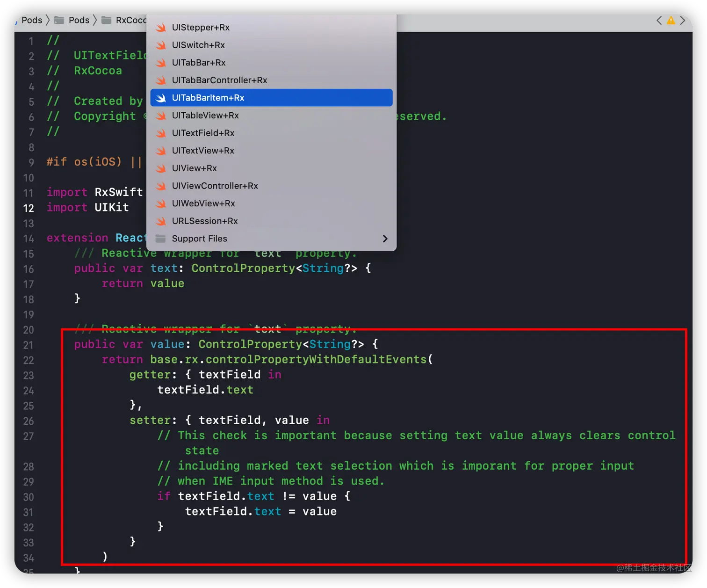Viewport: 707px width, 588px height.
Task: Click line number 12 in the gutter
Action: (29, 208)
